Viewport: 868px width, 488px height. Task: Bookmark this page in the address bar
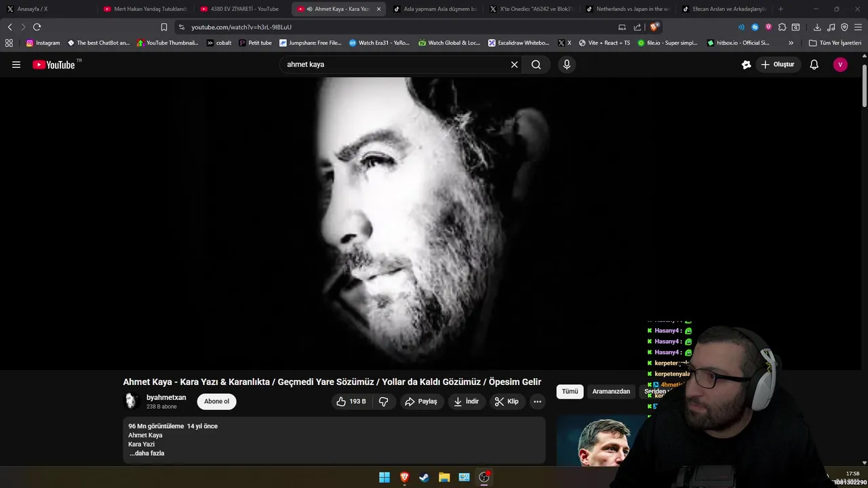[163, 27]
